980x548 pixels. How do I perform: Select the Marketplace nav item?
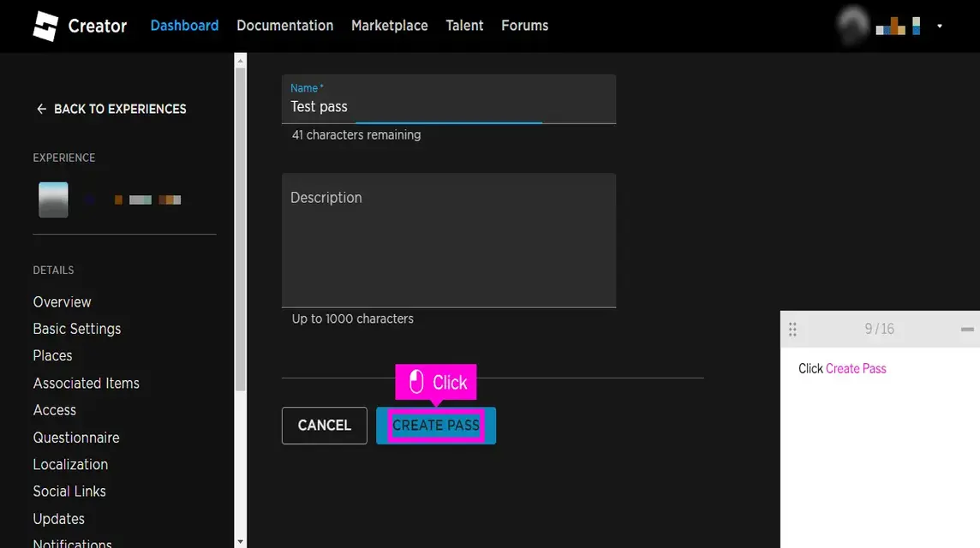(x=389, y=26)
